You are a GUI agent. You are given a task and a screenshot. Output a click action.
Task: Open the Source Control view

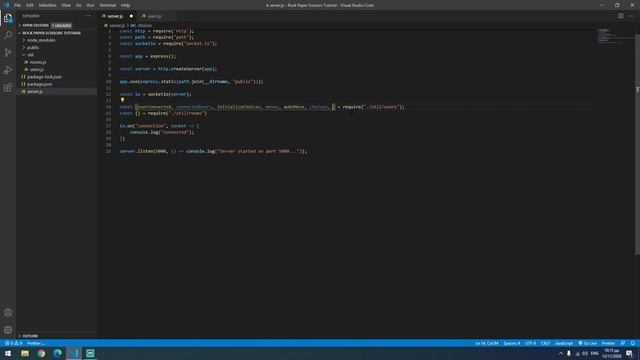tap(8, 53)
